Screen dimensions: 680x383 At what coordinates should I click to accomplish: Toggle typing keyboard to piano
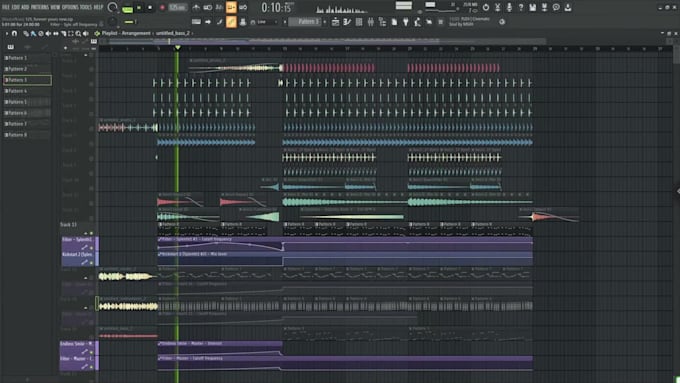pos(196,22)
